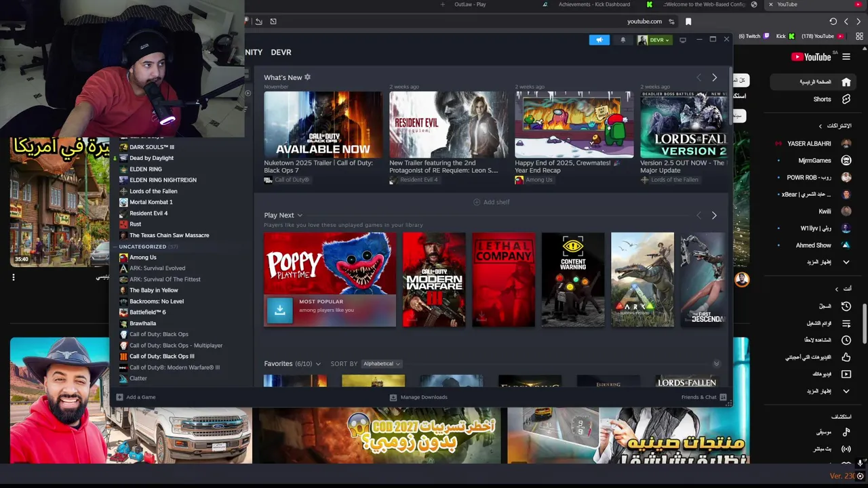Select The Baby in Yellow in library
This screenshot has height=488, width=868.
[x=153, y=290]
